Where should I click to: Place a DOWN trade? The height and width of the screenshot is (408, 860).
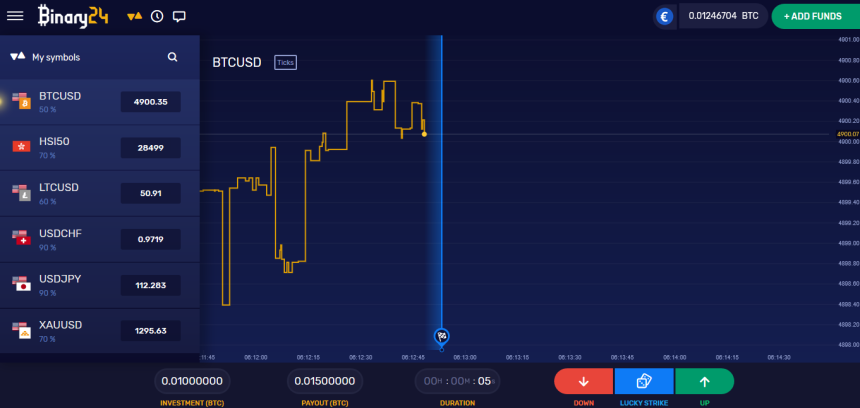pyautogui.click(x=584, y=382)
